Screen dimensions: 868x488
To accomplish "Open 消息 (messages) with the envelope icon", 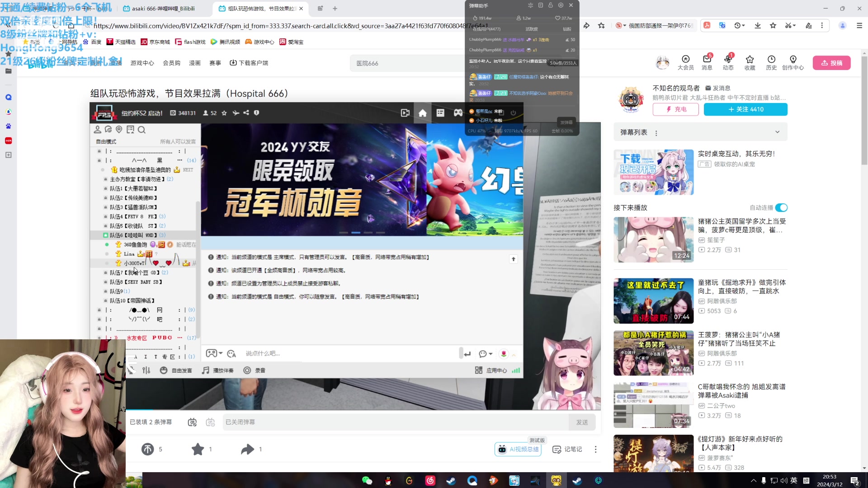I will coord(707,62).
